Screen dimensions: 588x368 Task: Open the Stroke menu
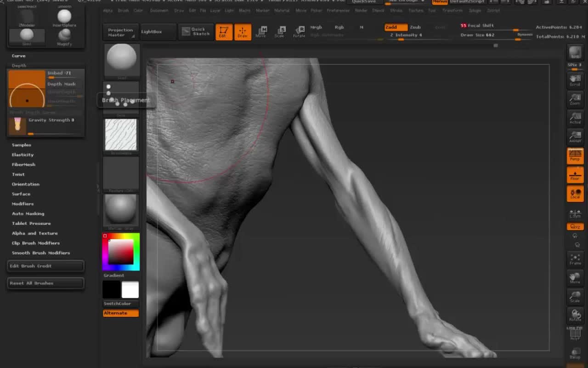coord(396,11)
